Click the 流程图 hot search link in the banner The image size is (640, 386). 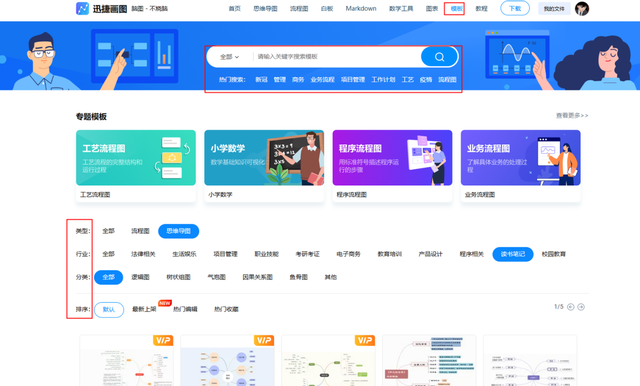click(x=447, y=80)
